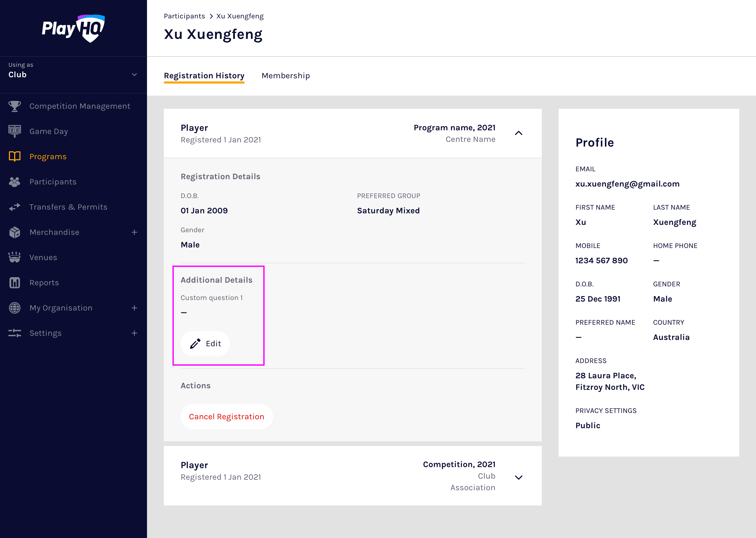756x538 pixels.
Task: Click the Settings sliders icon
Action: [x=14, y=333]
